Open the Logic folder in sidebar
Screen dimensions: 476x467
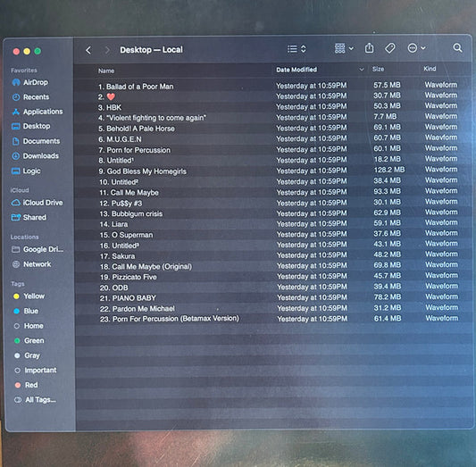click(x=26, y=171)
